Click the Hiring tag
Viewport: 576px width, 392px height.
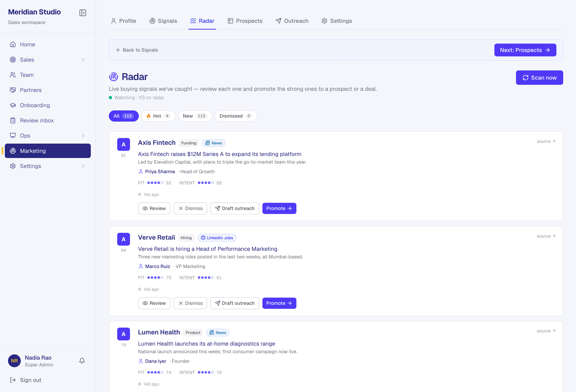[x=186, y=238]
